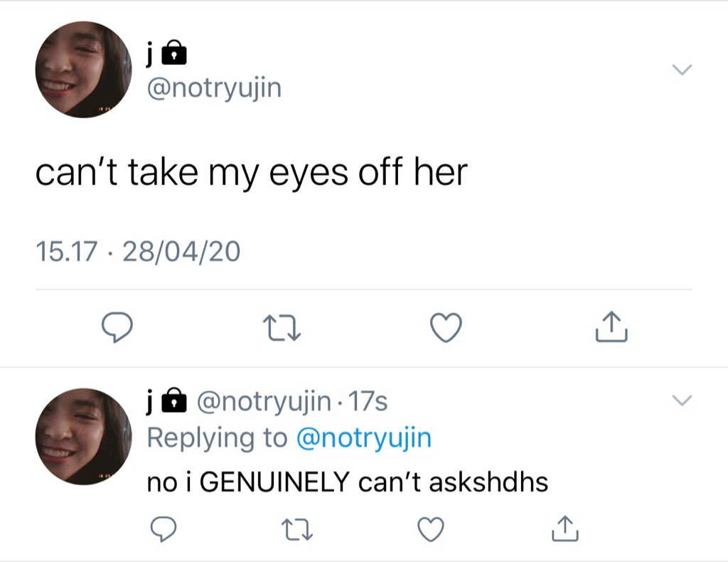Reply to the "no i GENUINELY can't" tweet
Screen dimensions: 728x562
(164, 529)
